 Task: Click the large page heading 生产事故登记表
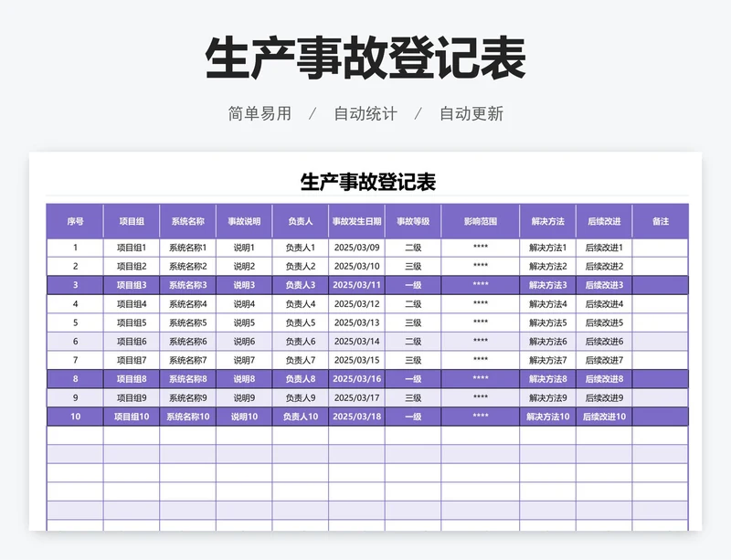click(365, 58)
